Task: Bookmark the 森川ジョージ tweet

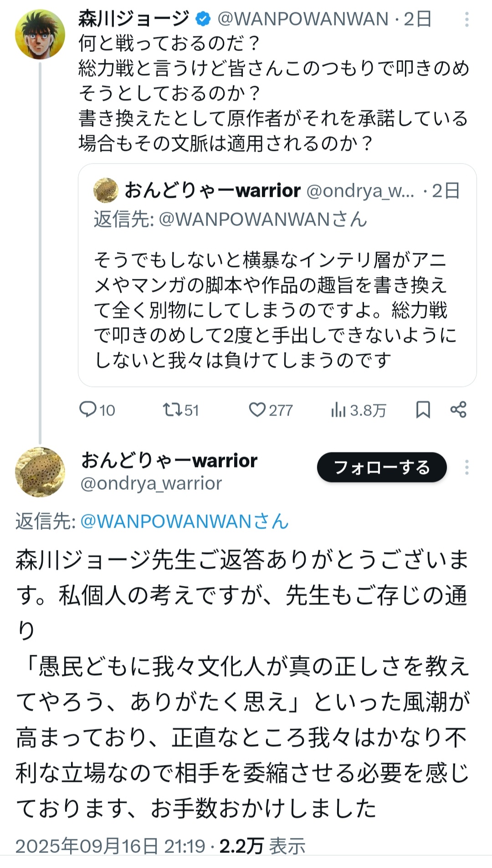Action: coord(423,410)
